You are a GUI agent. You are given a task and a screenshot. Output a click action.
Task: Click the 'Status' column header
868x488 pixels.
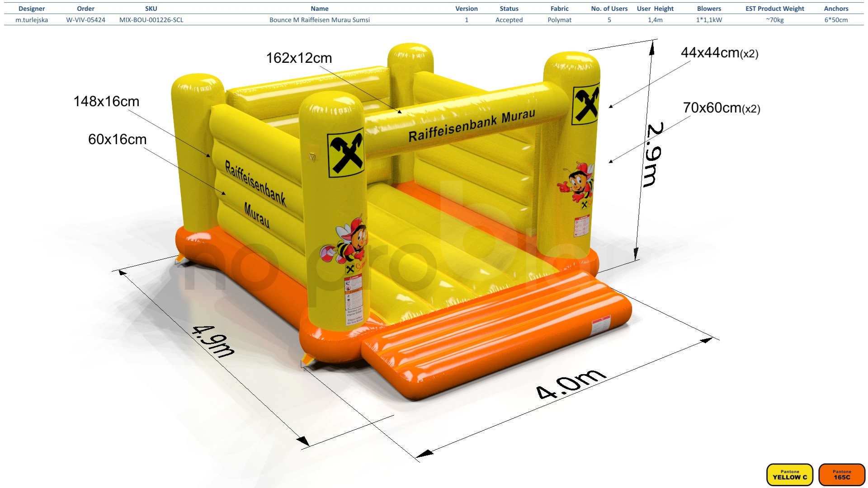pos(509,9)
